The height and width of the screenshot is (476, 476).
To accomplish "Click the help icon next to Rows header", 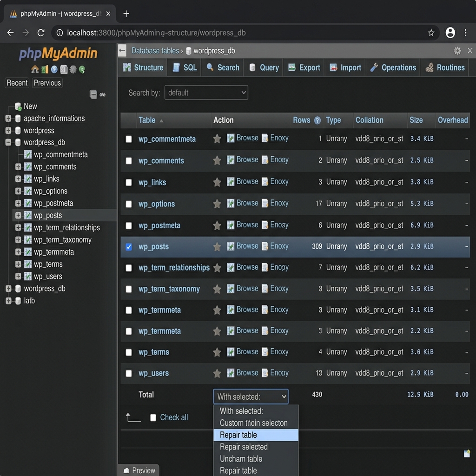I will coord(317,120).
